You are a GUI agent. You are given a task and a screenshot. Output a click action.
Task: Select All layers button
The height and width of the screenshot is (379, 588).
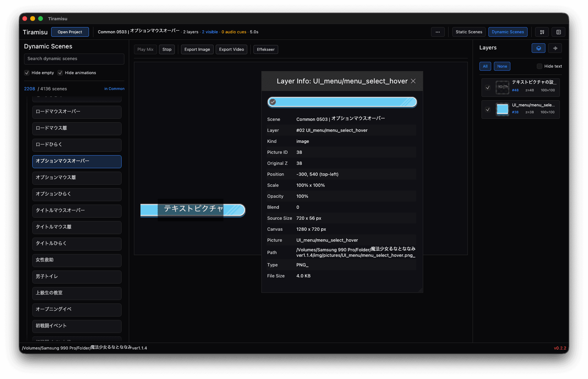[x=485, y=66]
